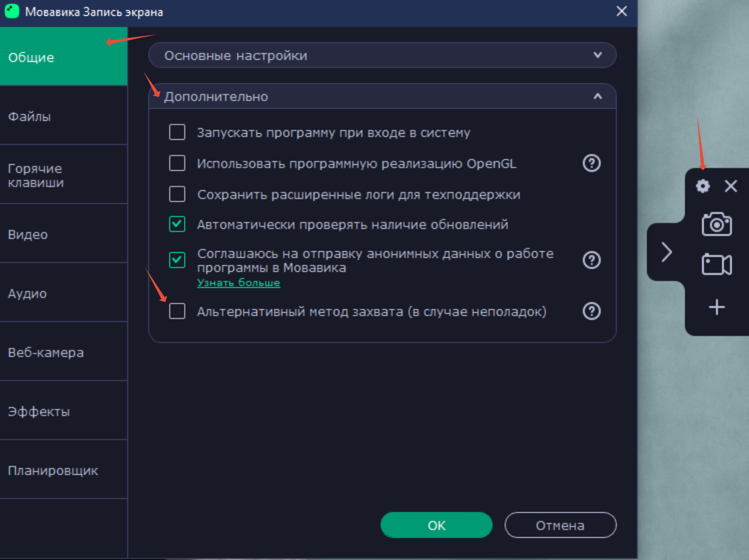This screenshot has height=560, width=749.
Task: Expand the widget with the side arrow chevron
Action: click(666, 252)
